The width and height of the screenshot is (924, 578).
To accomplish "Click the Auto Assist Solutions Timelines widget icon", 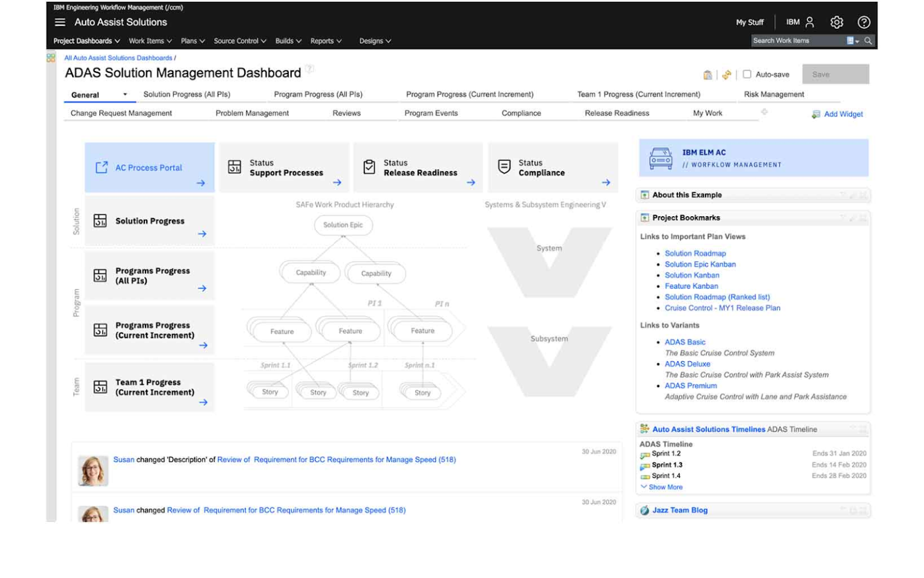I will click(644, 429).
